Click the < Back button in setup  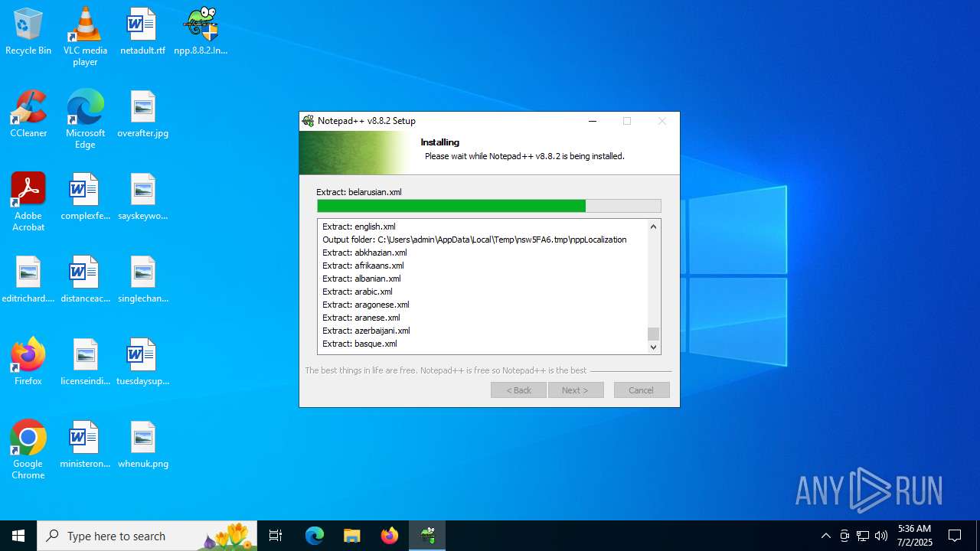point(518,390)
